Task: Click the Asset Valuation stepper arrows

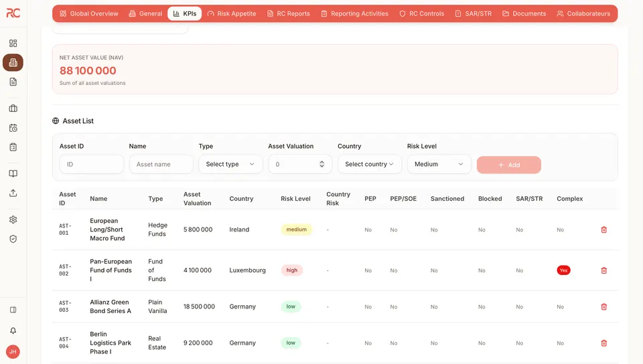Action: coord(322,164)
